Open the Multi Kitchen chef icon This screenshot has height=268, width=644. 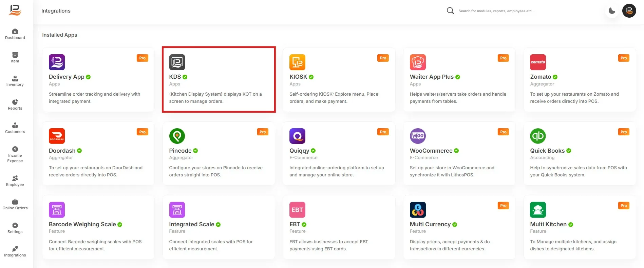pos(538,210)
